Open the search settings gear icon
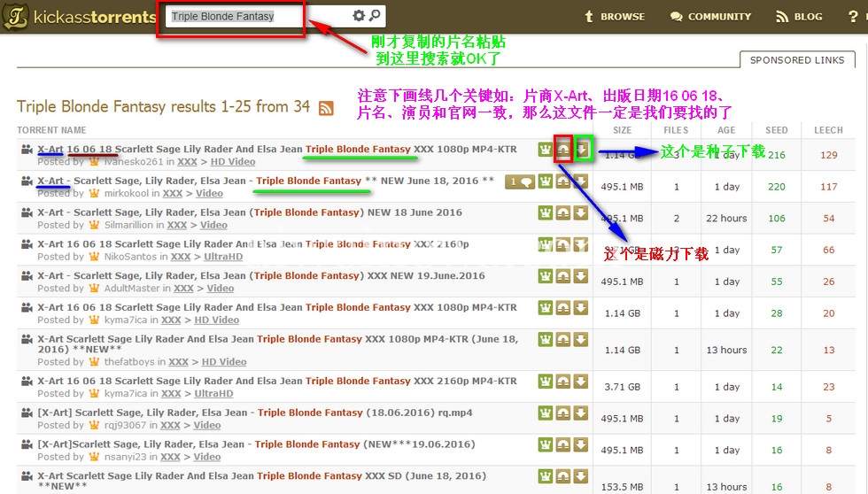The image size is (868, 494). click(359, 15)
